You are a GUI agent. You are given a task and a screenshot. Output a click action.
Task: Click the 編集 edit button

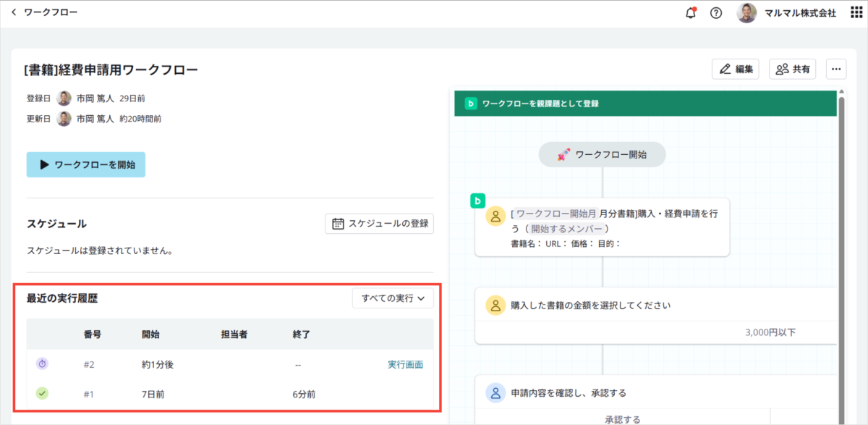click(736, 70)
